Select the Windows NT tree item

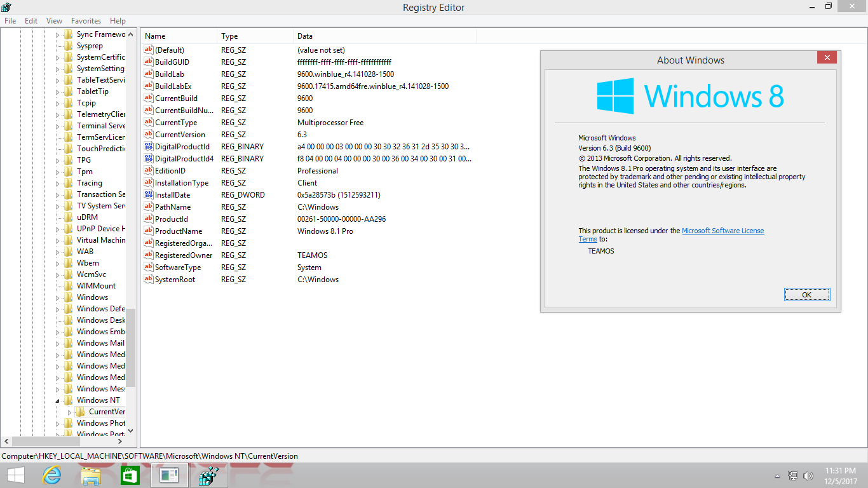tap(98, 400)
